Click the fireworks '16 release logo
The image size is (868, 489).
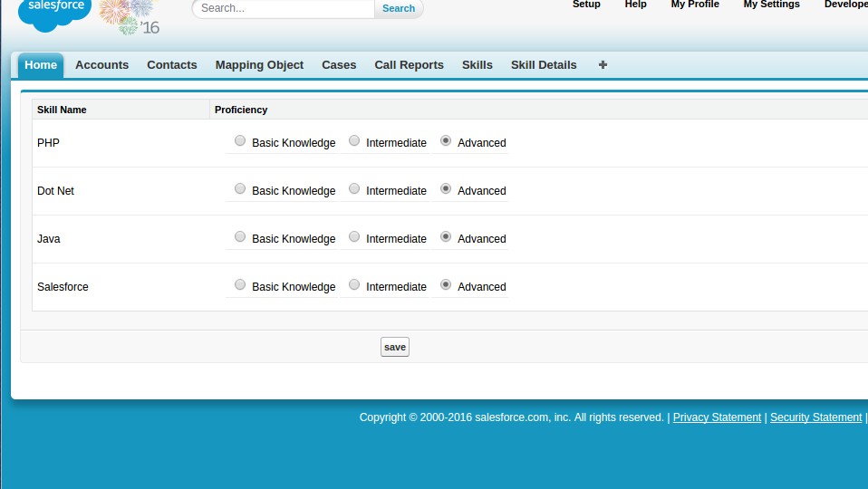click(130, 16)
